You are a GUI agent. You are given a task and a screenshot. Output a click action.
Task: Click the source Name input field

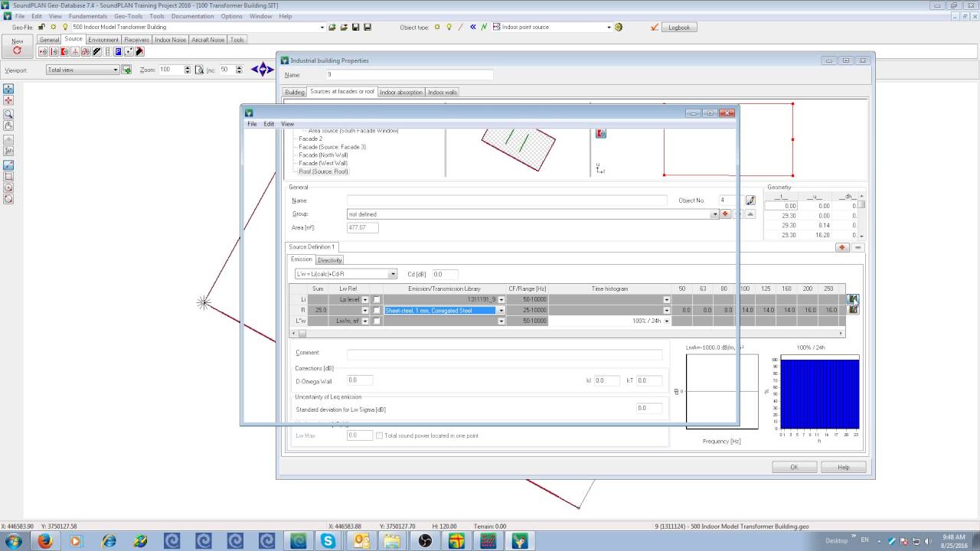[507, 201]
